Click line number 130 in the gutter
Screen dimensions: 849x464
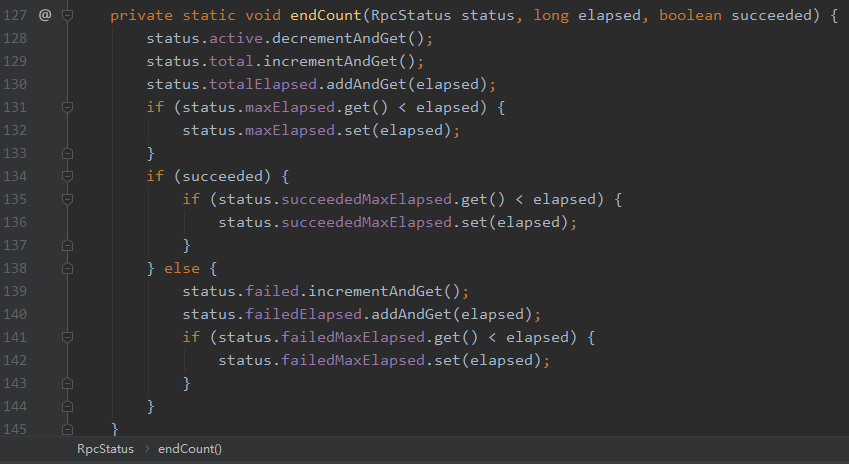tap(15, 84)
